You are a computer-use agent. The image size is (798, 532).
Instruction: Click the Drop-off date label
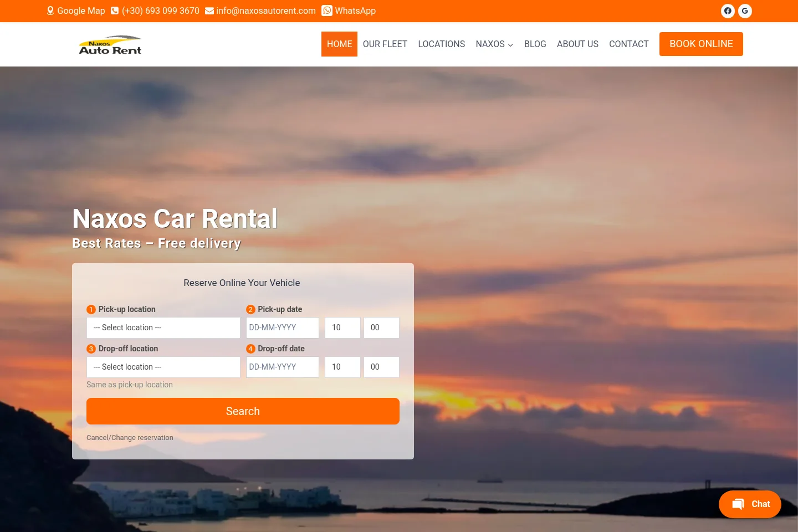[x=281, y=349]
